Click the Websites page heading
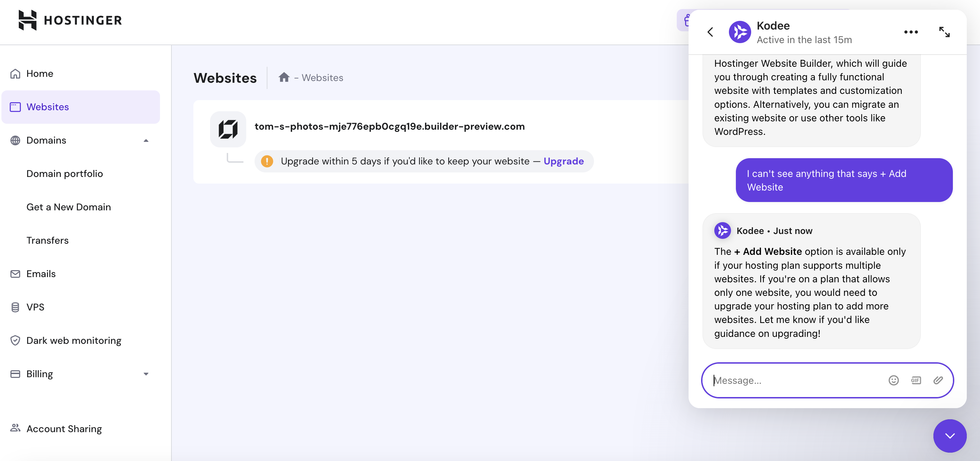The height and width of the screenshot is (461, 980). pyautogui.click(x=225, y=78)
